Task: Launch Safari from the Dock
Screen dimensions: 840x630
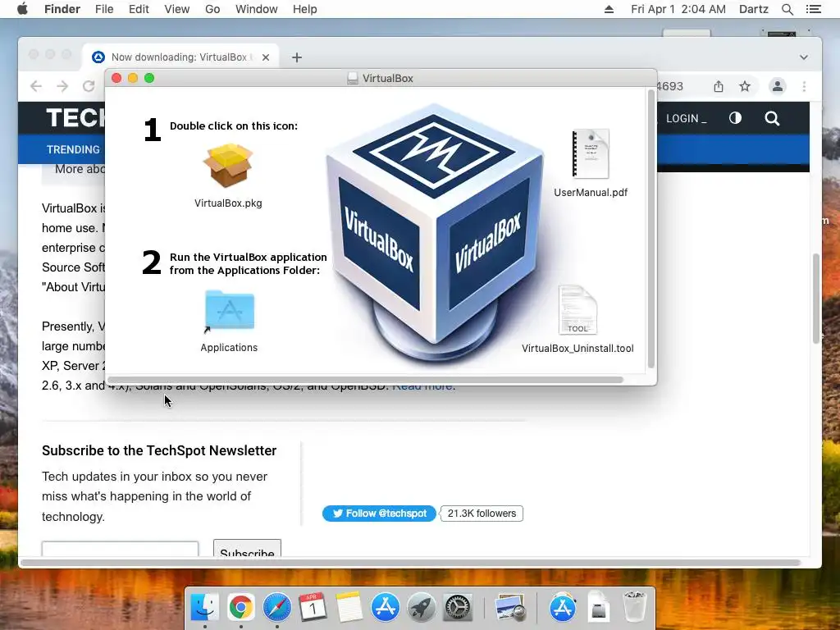Action: pyautogui.click(x=277, y=608)
